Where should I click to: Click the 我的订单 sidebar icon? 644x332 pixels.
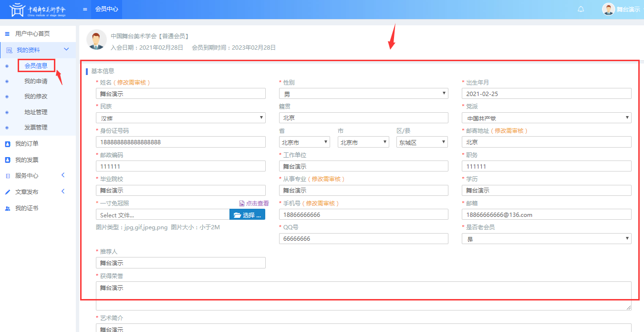pyautogui.click(x=7, y=144)
